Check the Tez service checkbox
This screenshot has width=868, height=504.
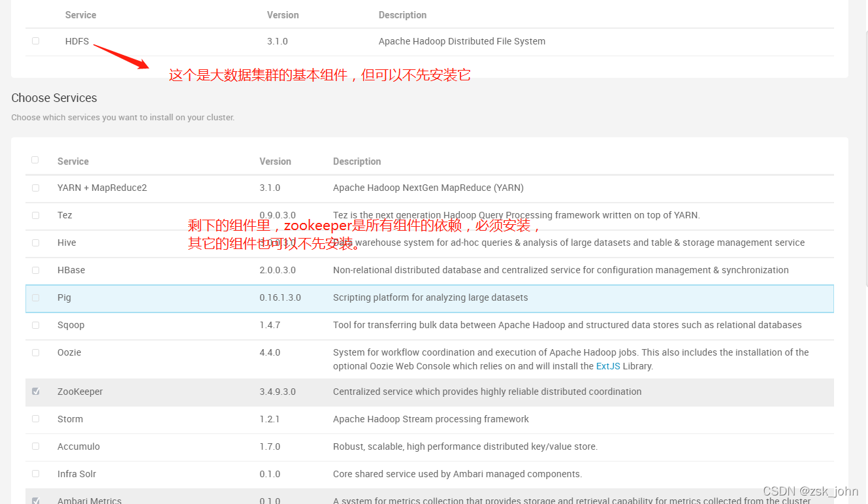click(x=35, y=215)
